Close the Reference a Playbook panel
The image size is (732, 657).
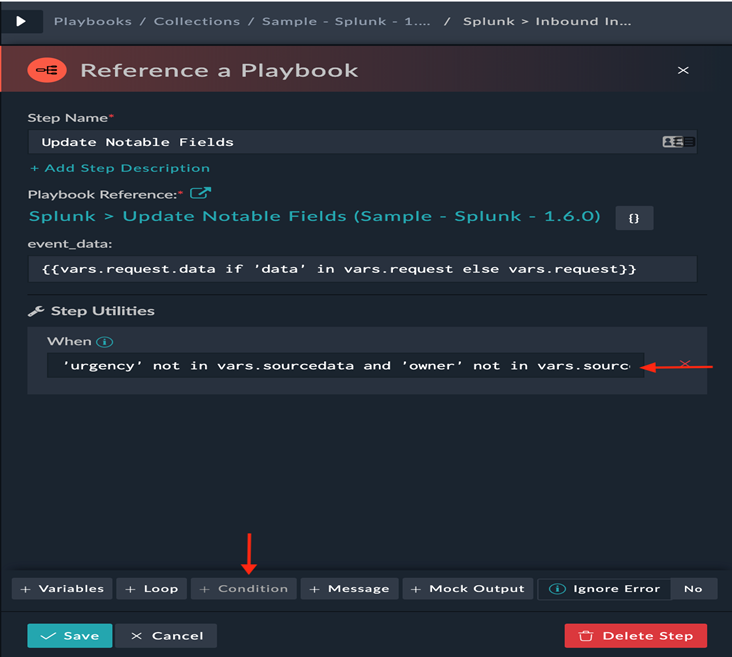[683, 71]
